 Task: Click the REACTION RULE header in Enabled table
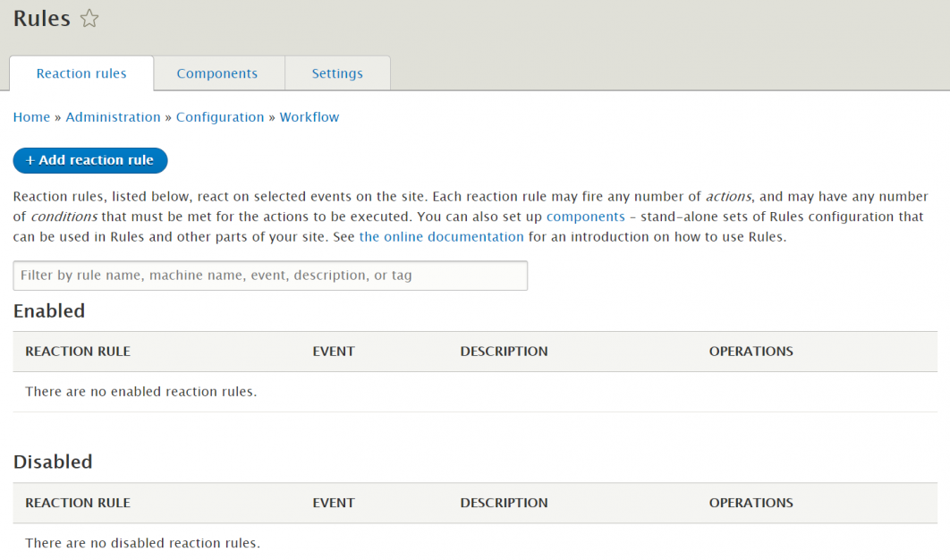[77, 352]
